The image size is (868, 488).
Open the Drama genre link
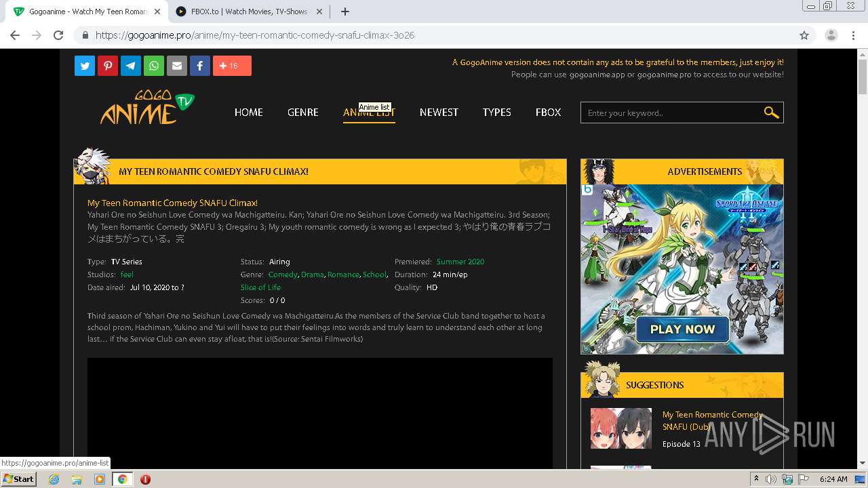(x=313, y=274)
